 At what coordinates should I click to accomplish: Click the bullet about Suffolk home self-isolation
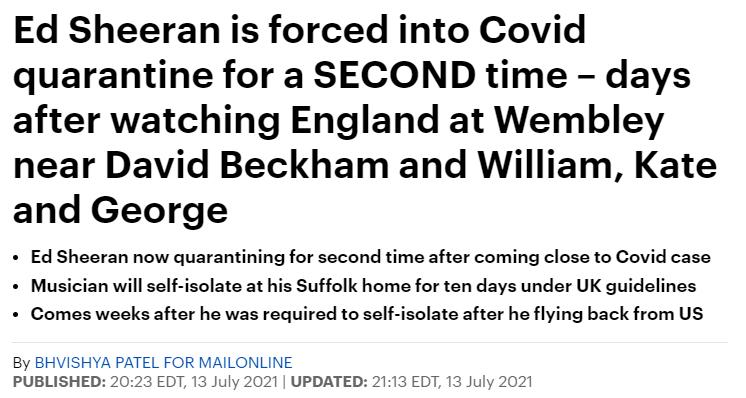[363, 286]
